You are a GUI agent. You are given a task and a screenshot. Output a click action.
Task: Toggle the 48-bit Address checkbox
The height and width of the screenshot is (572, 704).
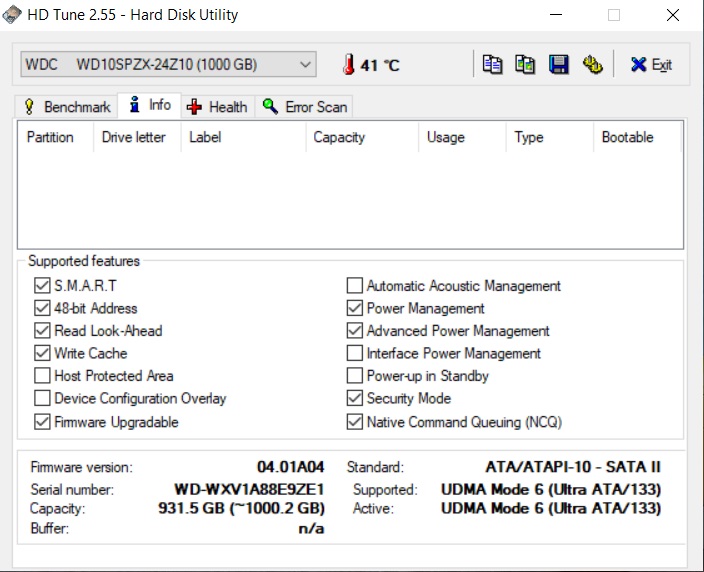coord(42,308)
